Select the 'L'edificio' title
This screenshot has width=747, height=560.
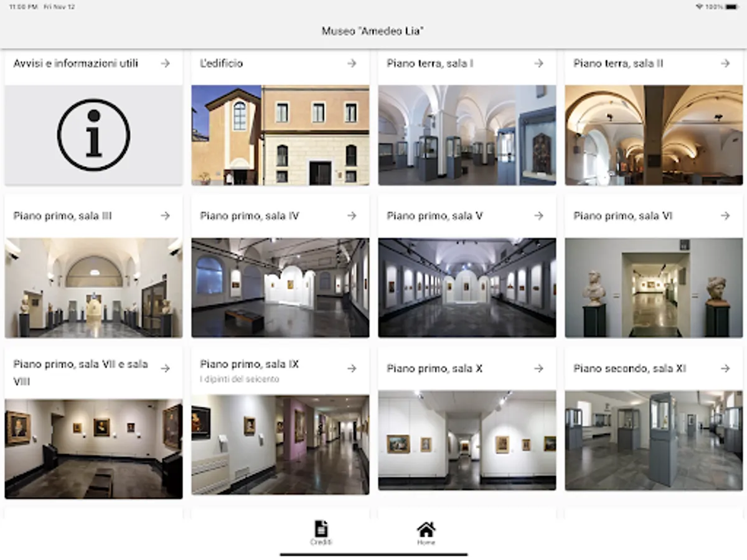point(222,63)
